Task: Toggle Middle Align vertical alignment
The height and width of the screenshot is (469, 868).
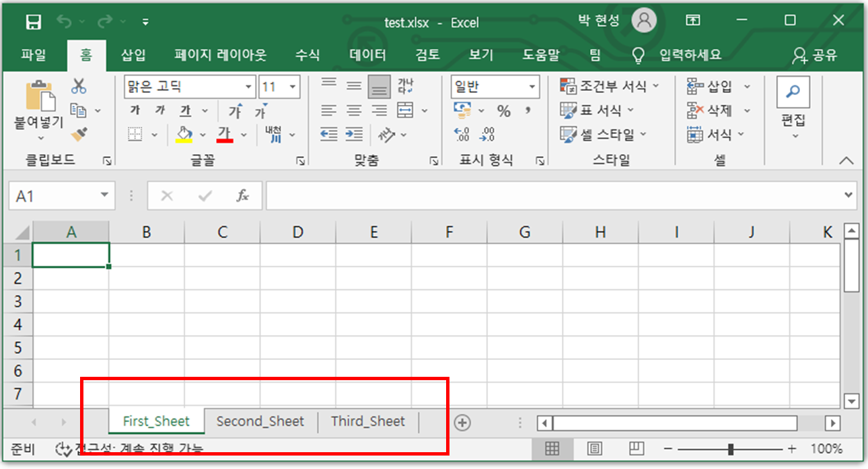Action: point(354,86)
